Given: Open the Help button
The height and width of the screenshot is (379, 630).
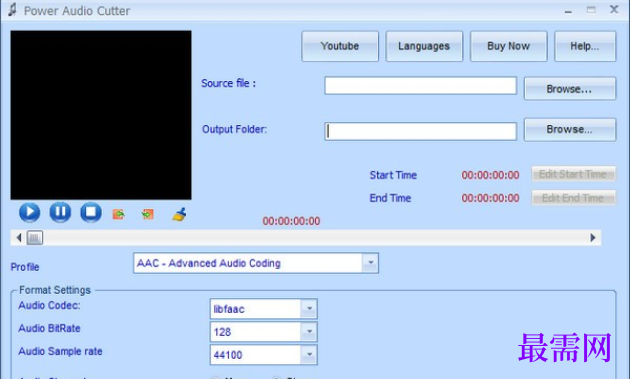Looking at the screenshot, I should coord(585,46).
